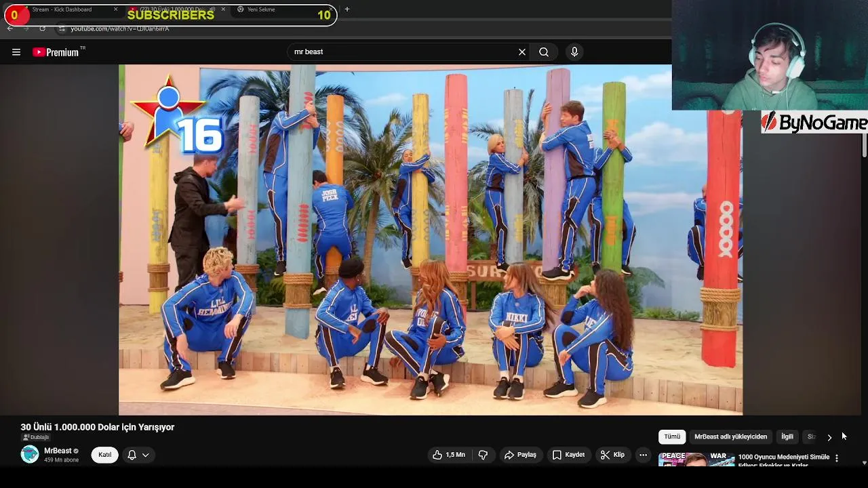Open more actions three-dot menu
The width and height of the screenshot is (868, 488).
(x=643, y=455)
